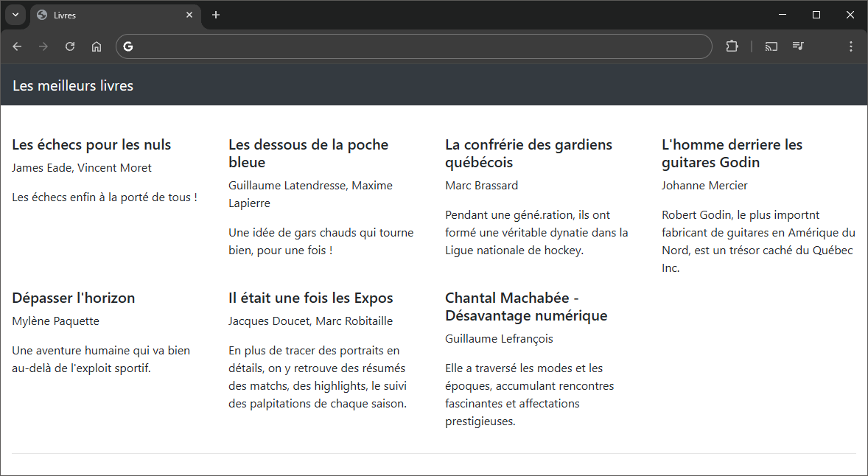This screenshot has height=476, width=868.
Task: Click authors Guillaume Latendresse, Maxime Lapierre
Action: tap(310, 195)
